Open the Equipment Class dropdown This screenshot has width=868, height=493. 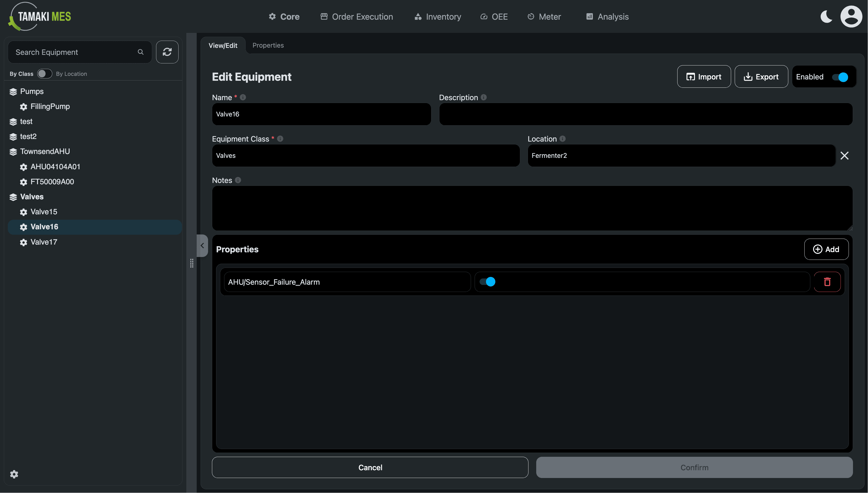(366, 156)
